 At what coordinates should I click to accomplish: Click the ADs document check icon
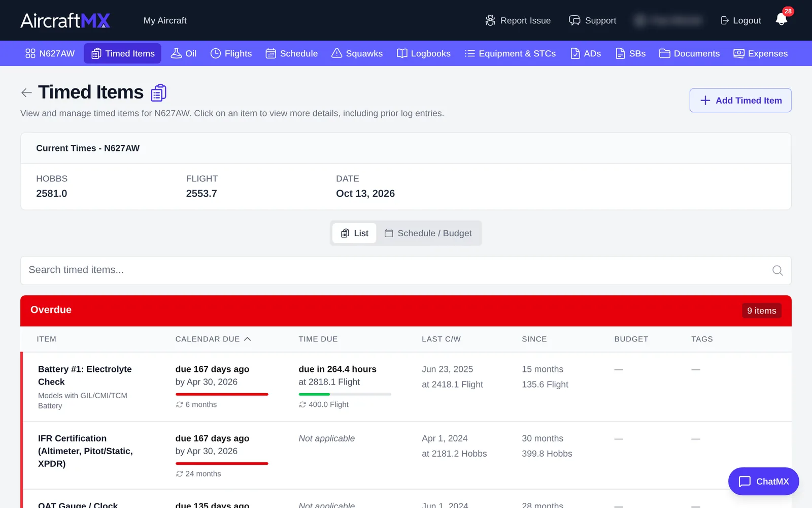click(575, 53)
